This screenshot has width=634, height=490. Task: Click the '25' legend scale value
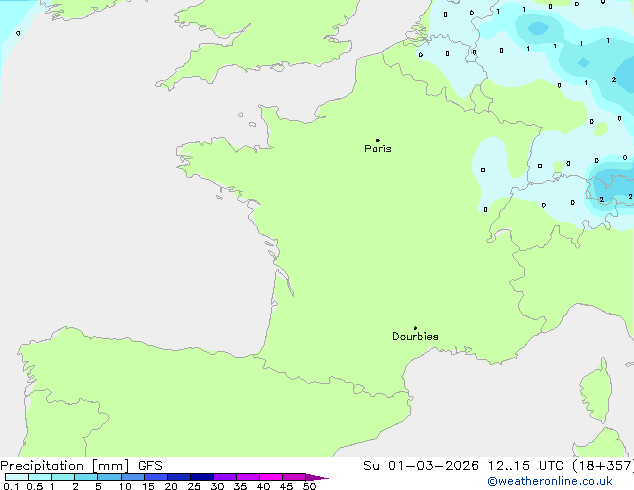pos(194,486)
